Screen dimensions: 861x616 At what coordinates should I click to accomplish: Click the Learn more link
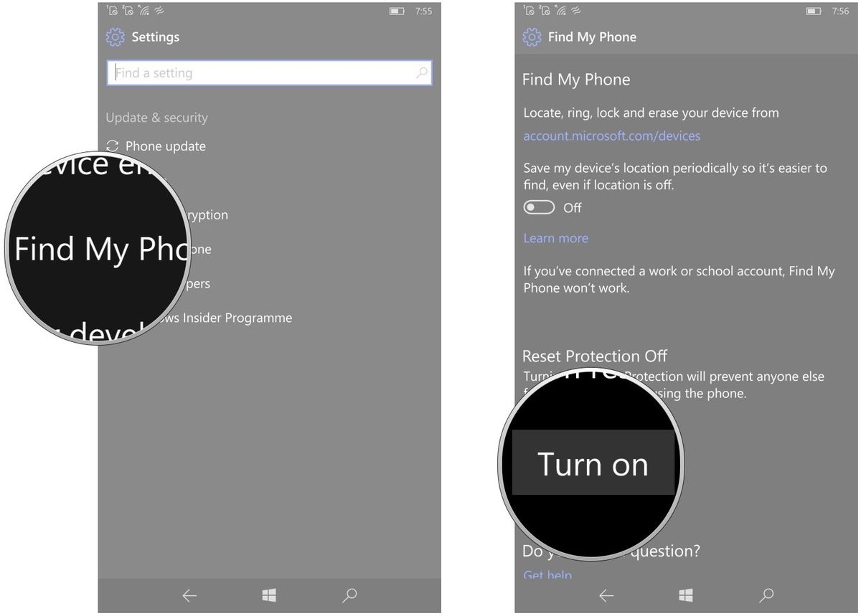point(555,237)
